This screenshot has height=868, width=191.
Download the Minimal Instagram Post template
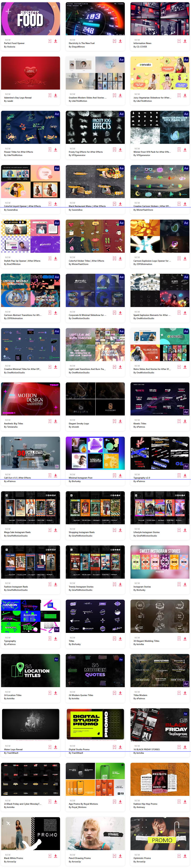click(x=120, y=476)
